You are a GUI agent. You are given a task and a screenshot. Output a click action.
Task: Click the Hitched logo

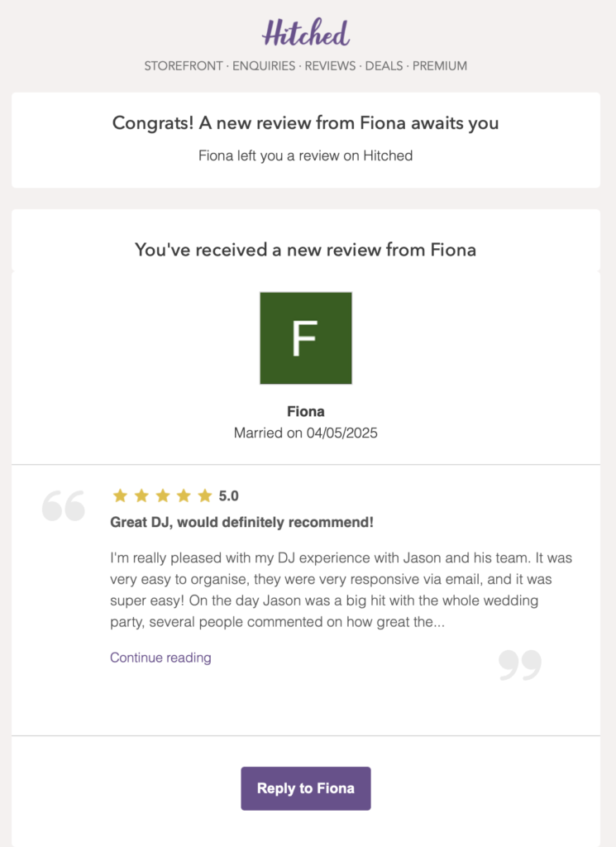tap(306, 34)
